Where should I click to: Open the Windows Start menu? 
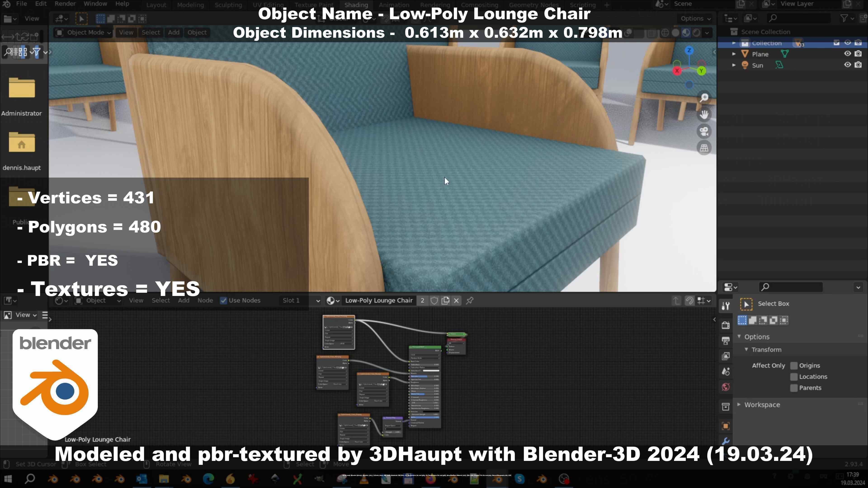[8, 479]
